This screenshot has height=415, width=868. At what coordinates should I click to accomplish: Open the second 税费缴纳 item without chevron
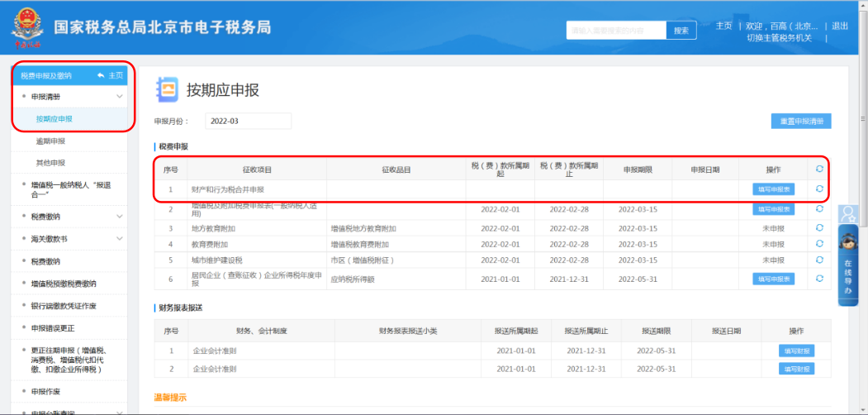46,261
